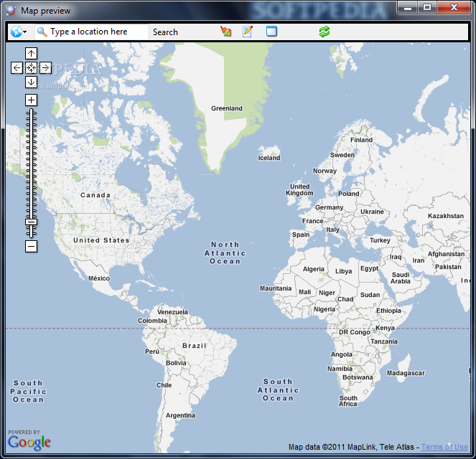Image resolution: width=476 pixels, height=459 pixels.
Task: Click the blue window frame icon
Action: [x=271, y=32]
